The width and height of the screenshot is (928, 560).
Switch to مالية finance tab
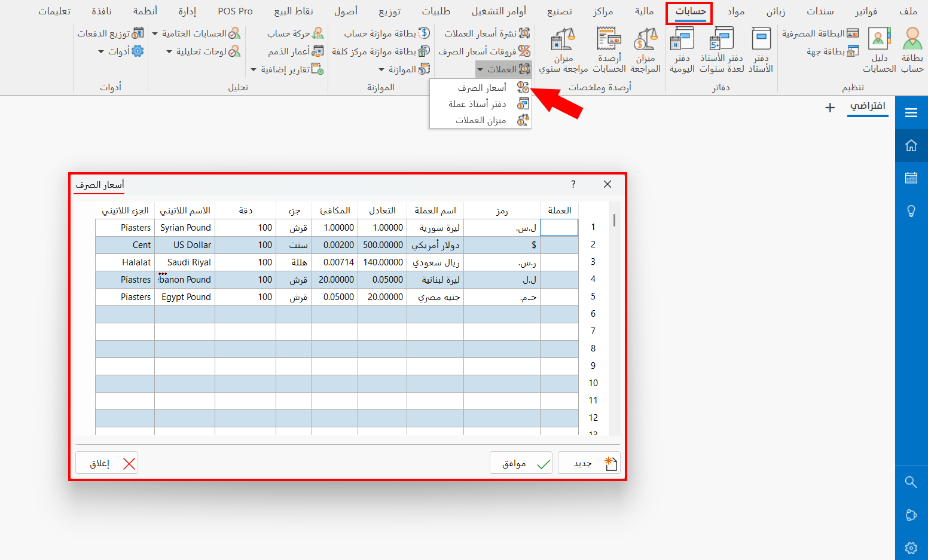(x=644, y=11)
